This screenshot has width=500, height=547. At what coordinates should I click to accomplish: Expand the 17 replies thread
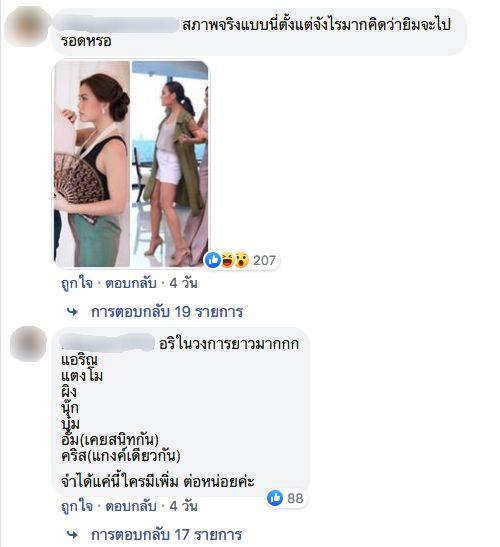166,534
